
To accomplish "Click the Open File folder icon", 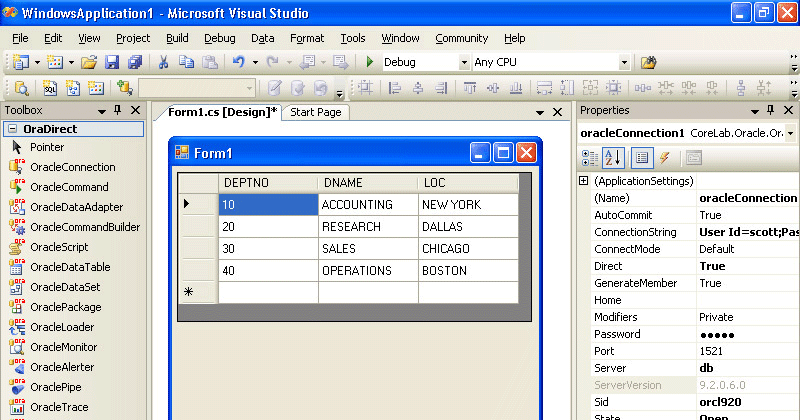I will pyautogui.click(x=89, y=62).
